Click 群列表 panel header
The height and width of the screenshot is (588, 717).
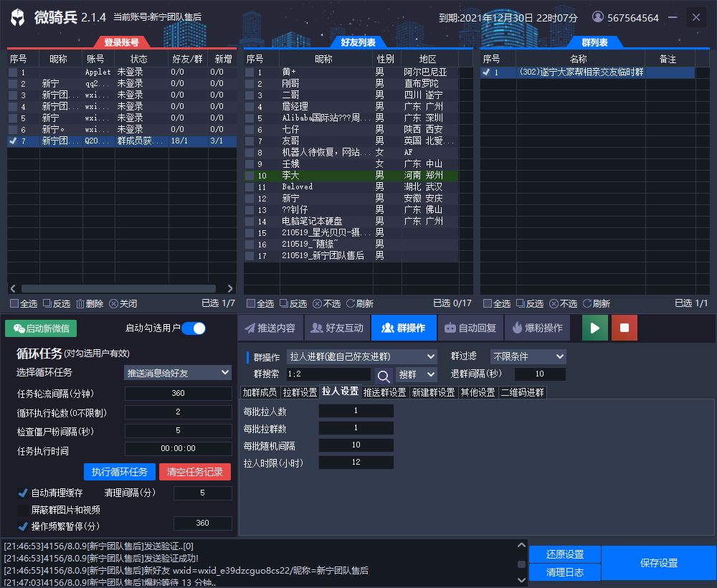[x=594, y=42]
